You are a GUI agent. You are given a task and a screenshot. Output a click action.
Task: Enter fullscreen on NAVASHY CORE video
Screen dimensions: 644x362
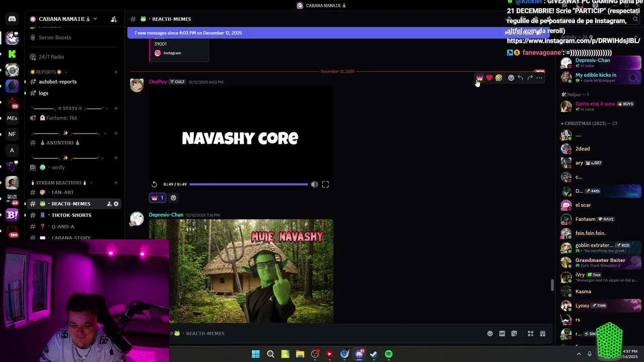click(x=326, y=185)
